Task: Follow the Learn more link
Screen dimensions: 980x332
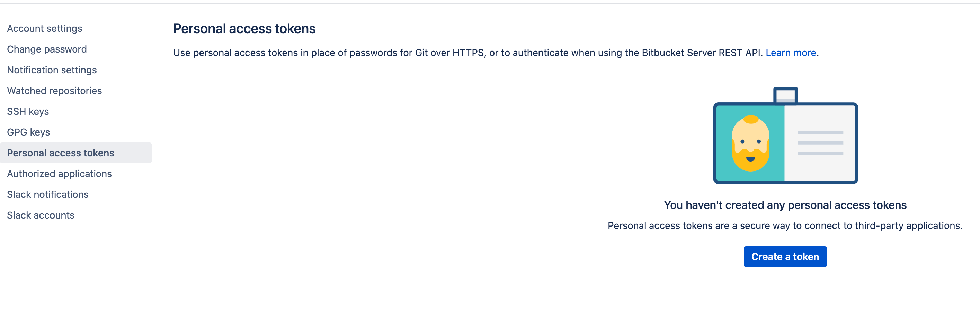Action: pos(791,53)
